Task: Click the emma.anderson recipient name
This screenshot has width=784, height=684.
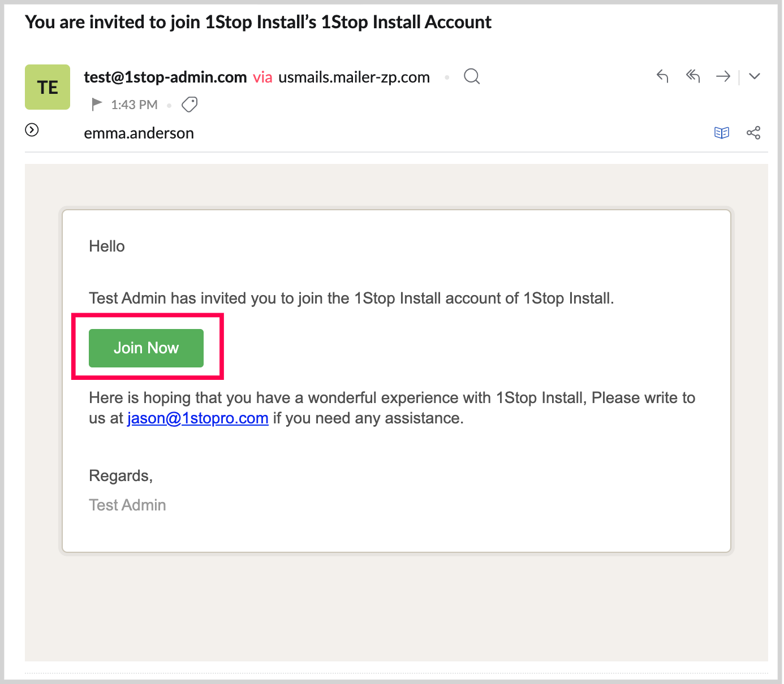Action: pyautogui.click(x=139, y=133)
